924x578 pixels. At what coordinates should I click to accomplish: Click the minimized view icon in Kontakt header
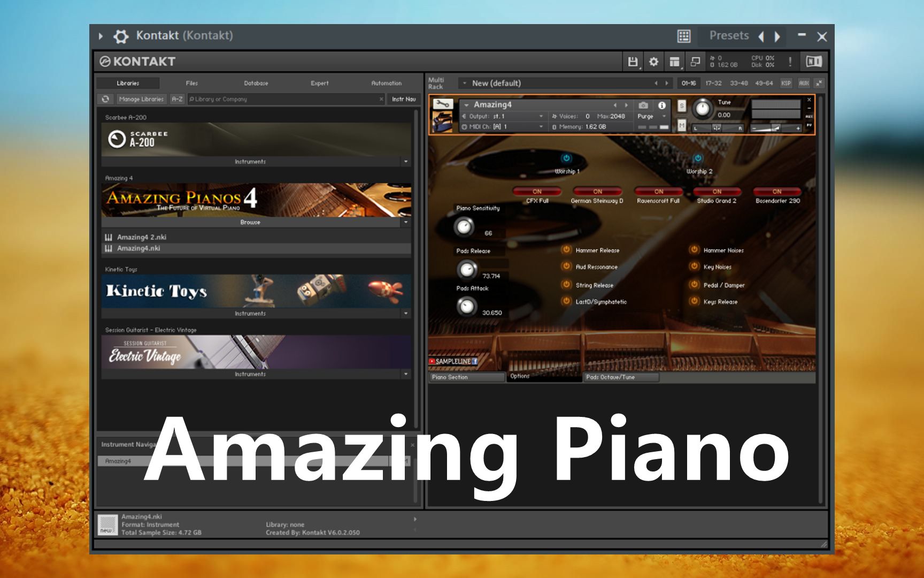click(x=695, y=62)
